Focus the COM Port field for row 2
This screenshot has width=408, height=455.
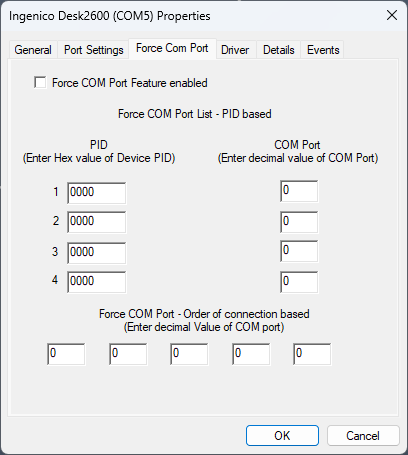[x=299, y=222]
